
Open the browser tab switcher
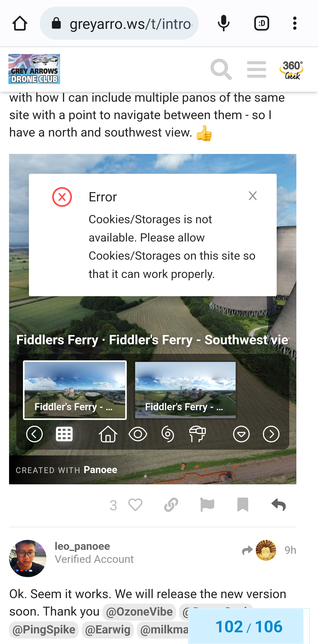click(261, 23)
